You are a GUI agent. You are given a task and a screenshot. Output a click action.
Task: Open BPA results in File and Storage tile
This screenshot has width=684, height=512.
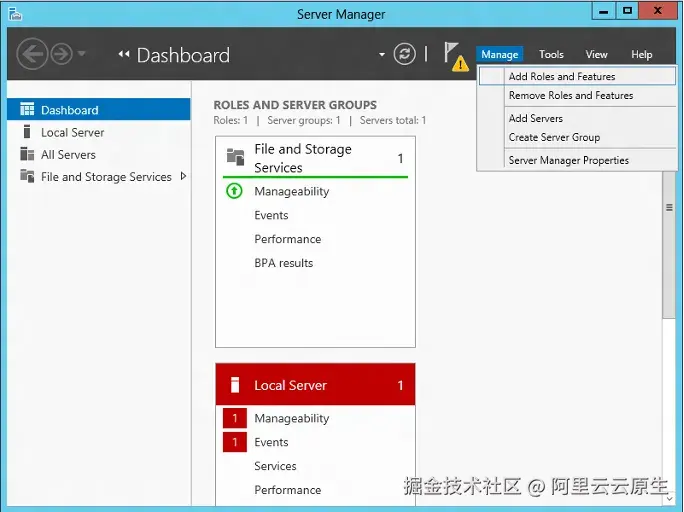tap(284, 263)
